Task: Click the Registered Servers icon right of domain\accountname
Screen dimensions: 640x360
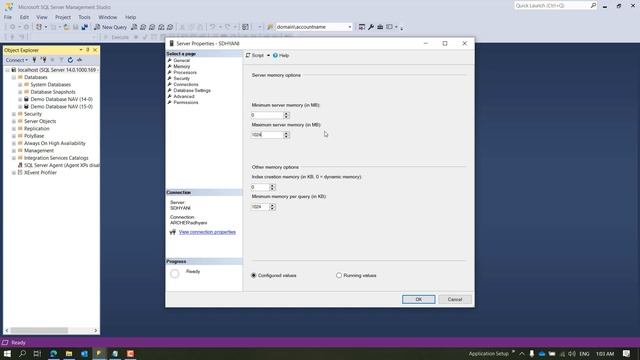Action: (362, 27)
